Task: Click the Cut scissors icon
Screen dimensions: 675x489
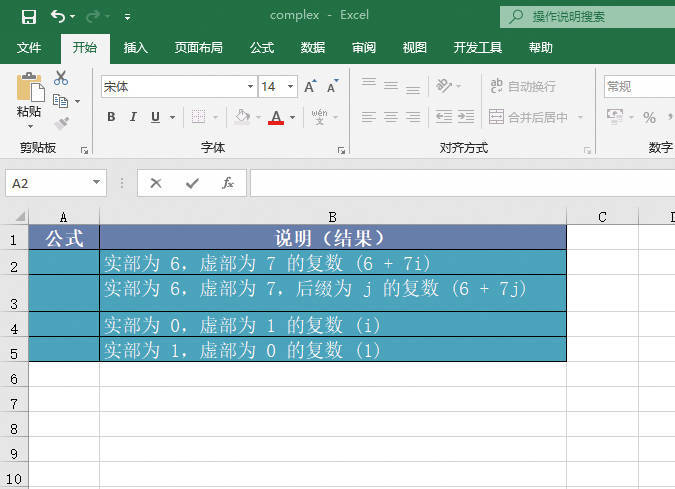Action: [x=61, y=78]
